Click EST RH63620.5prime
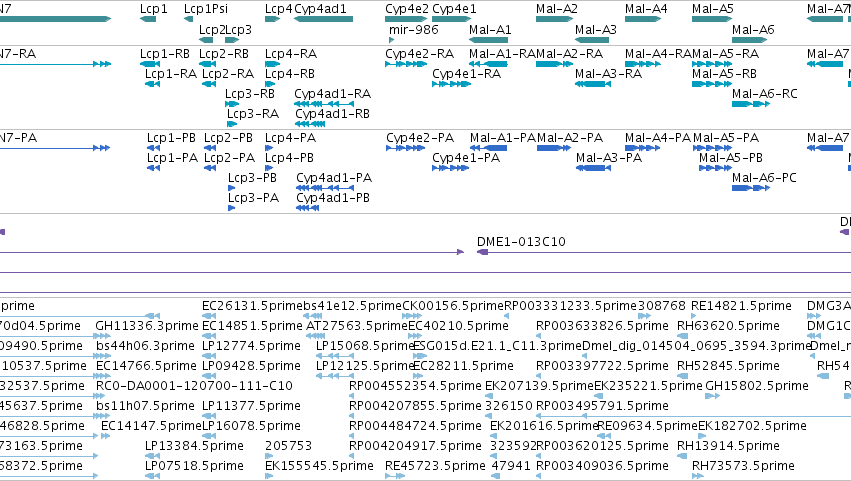Image resolution: width=851 pixels, height=481 pixels. click(x=682, y=336)
